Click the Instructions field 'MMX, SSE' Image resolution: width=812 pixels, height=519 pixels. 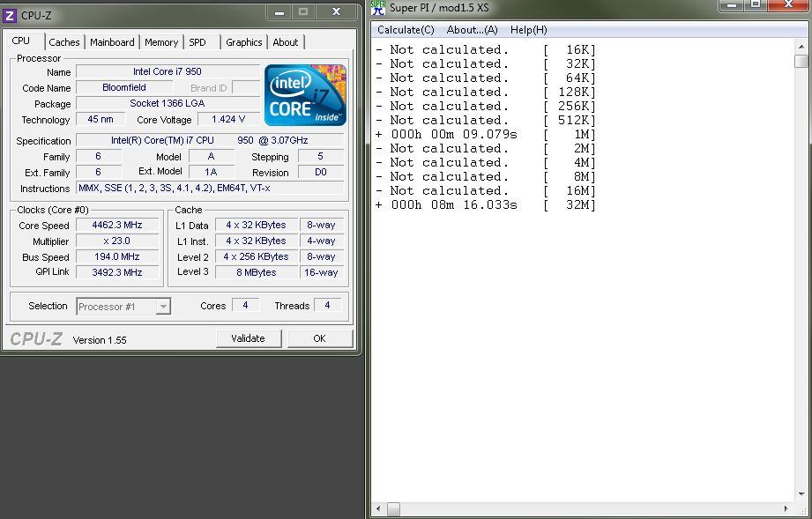209,188
